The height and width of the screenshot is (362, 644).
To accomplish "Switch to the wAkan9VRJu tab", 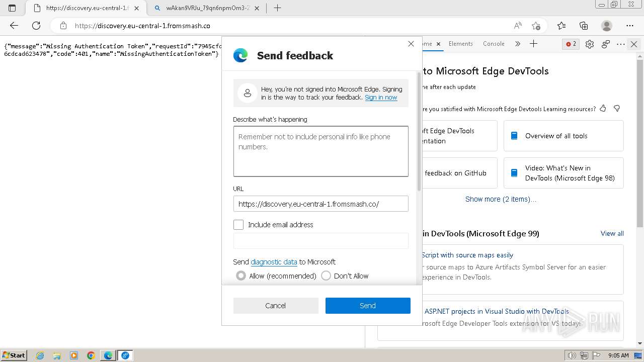I will click(x=207, y=8).
